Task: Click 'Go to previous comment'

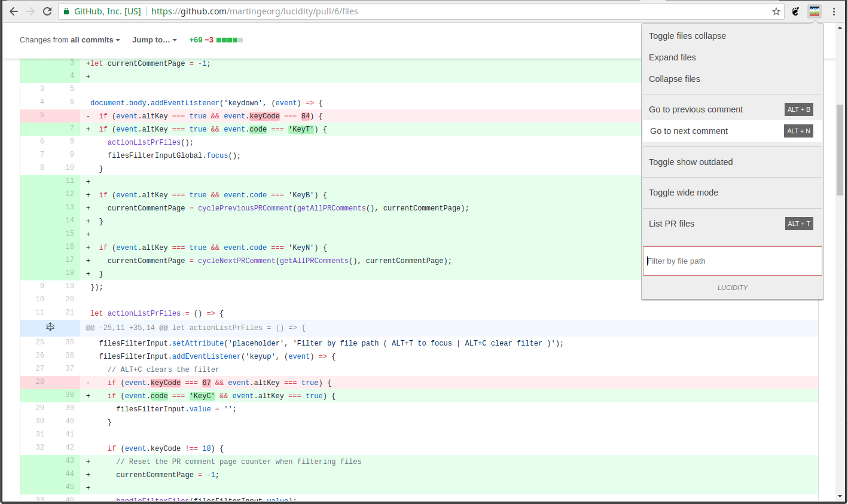Action: tap(696, 109)
